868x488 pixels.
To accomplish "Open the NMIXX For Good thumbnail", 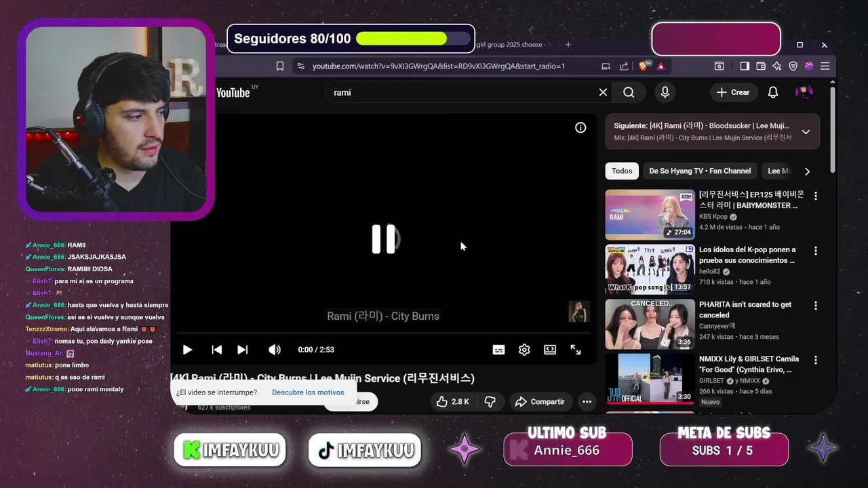I will click(x=650, y=379).
